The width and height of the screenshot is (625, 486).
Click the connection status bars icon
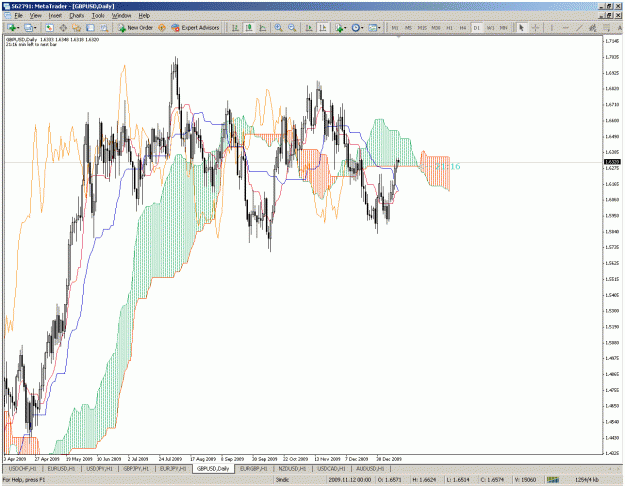[552, 480]
